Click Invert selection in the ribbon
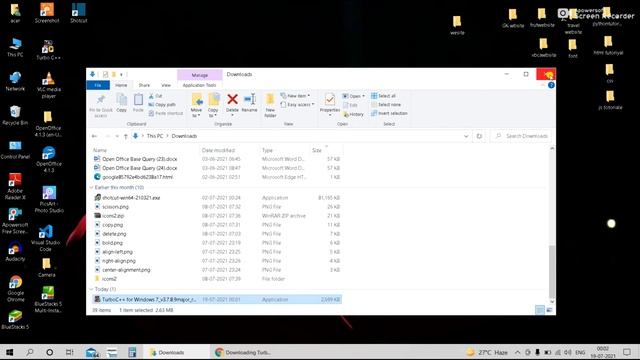The image size is (640, 360). [x=389, y=113]
